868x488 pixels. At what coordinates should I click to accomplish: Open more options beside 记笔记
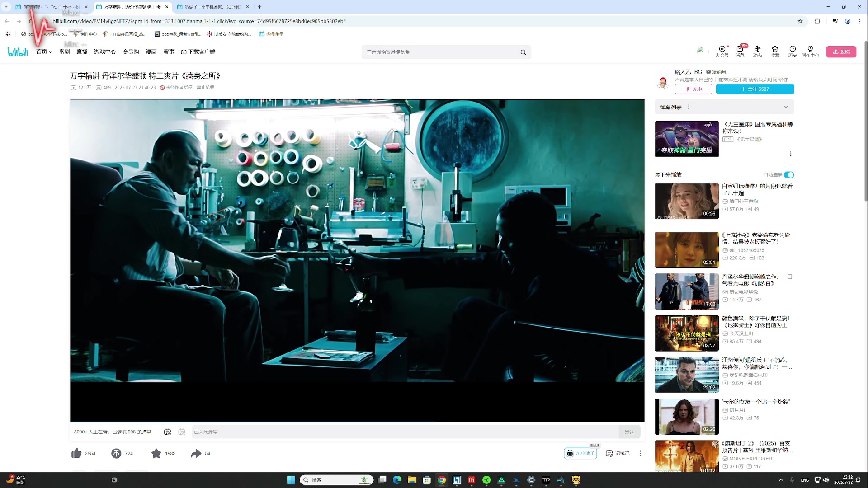640,453
